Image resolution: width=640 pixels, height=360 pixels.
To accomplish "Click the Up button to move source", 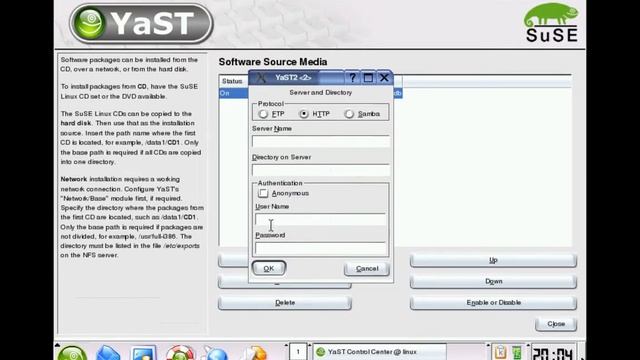I will click(493, 260).
